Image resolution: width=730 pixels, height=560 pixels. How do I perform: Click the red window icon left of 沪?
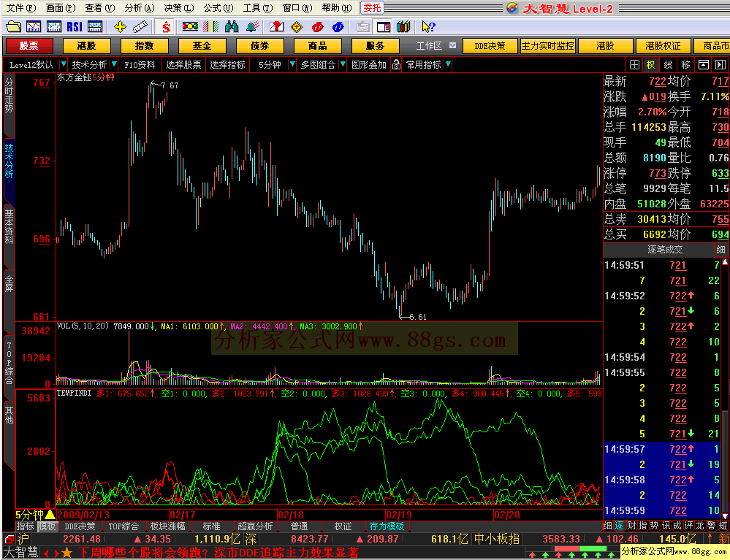9,539
